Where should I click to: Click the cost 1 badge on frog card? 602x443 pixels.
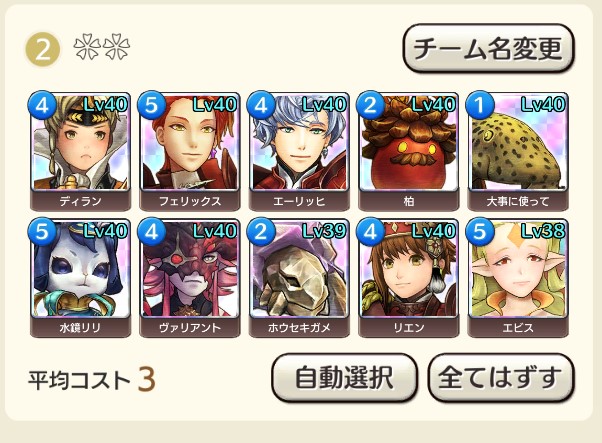click(480, 105)
